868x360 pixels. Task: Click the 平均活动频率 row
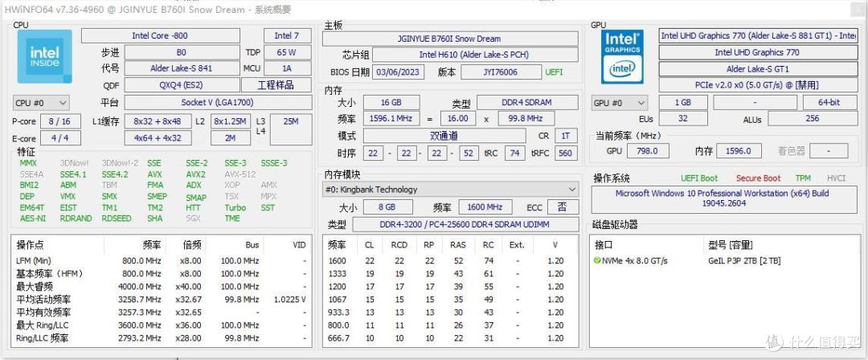tap(161, 300)
